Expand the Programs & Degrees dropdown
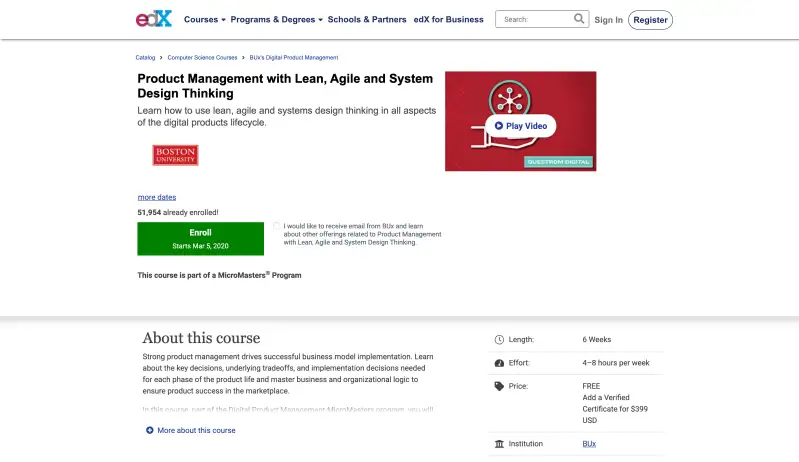Image resolution: width=799 pixels, height=462 pixels. pyautogui.click(x=276, y=19)
